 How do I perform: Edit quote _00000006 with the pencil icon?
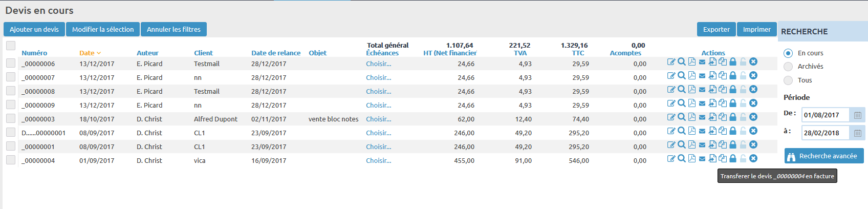[671, 62]
